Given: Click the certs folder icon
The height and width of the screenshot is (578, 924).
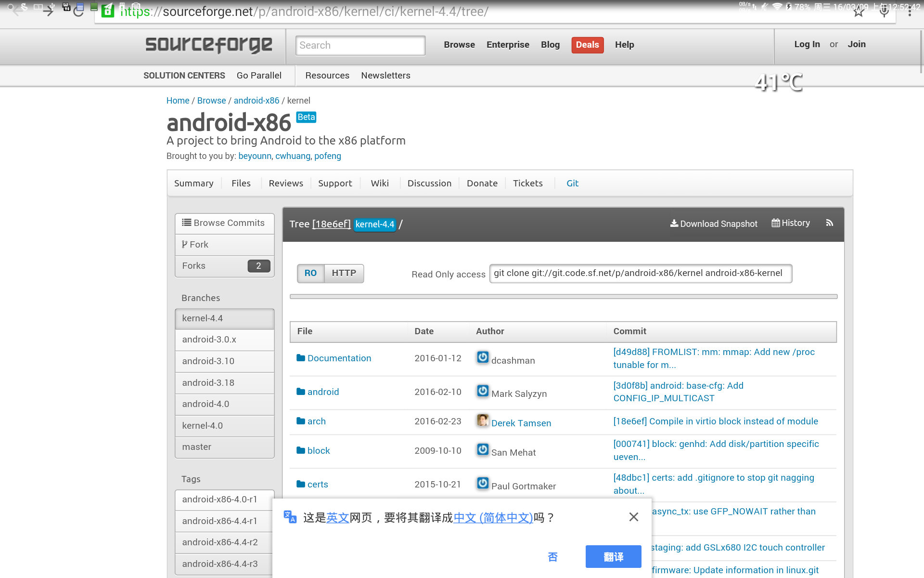Looking at the screenshot, I should pos(301,484).
